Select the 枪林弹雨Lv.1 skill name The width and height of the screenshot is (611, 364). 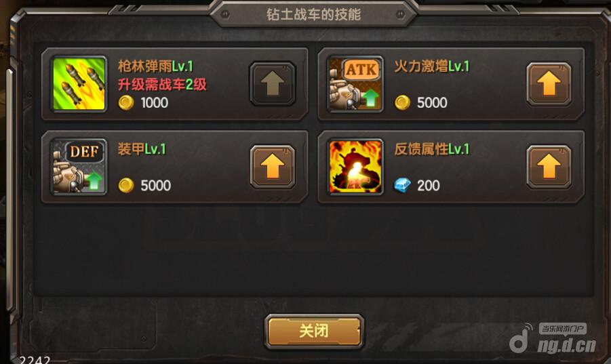(x=156, y=66)
